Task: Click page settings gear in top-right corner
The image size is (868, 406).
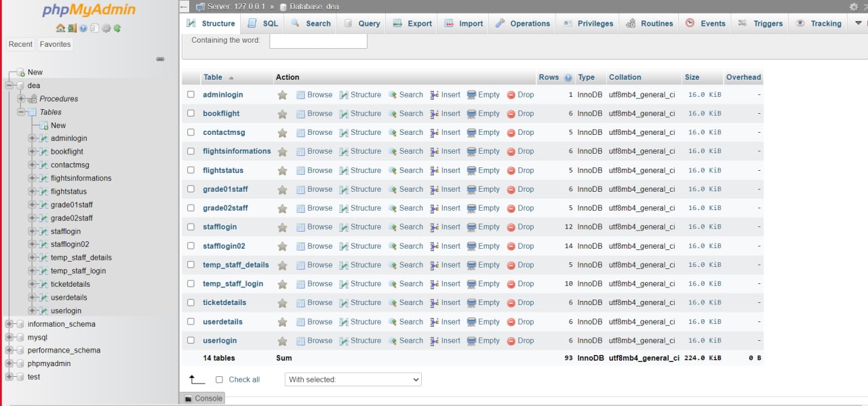Action: (854, 7)
